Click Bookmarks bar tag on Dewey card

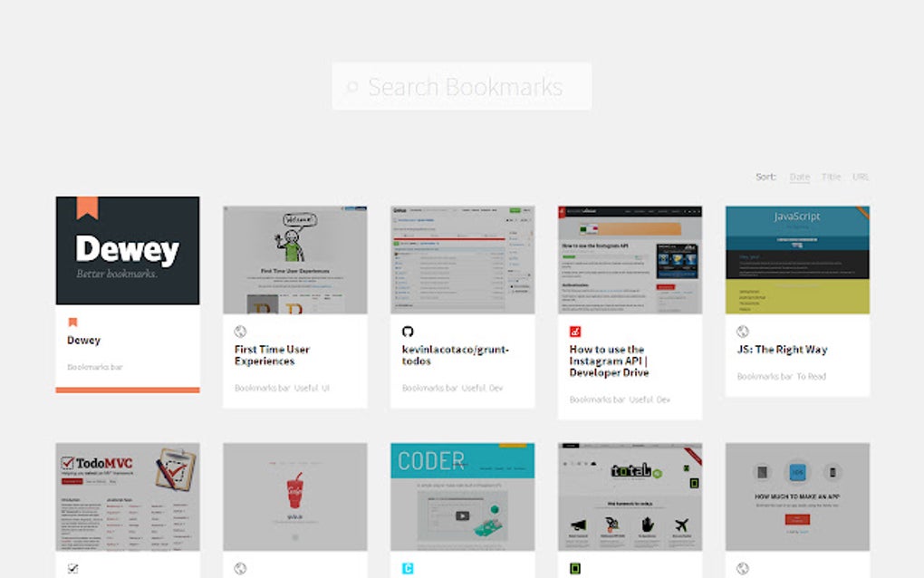[95, 367]
